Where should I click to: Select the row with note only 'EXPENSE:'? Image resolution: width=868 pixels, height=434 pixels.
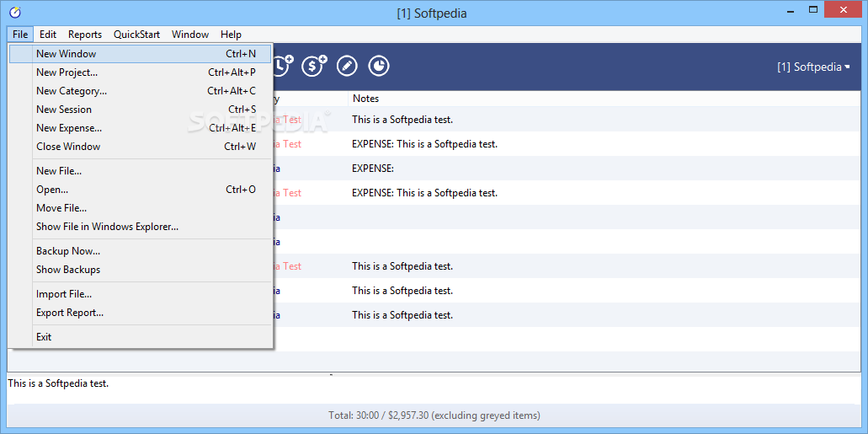(x=566, y=169)
